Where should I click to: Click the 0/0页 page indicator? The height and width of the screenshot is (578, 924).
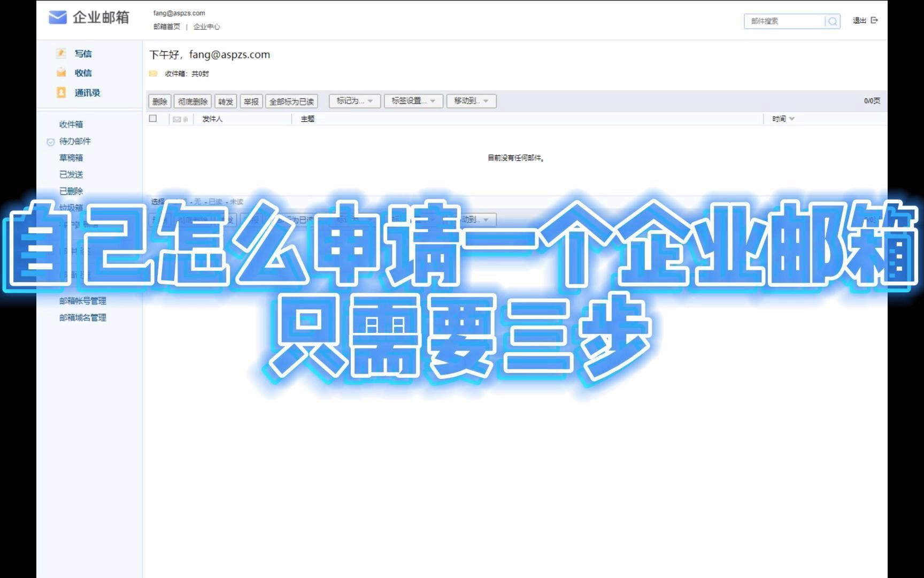[872, 101]
